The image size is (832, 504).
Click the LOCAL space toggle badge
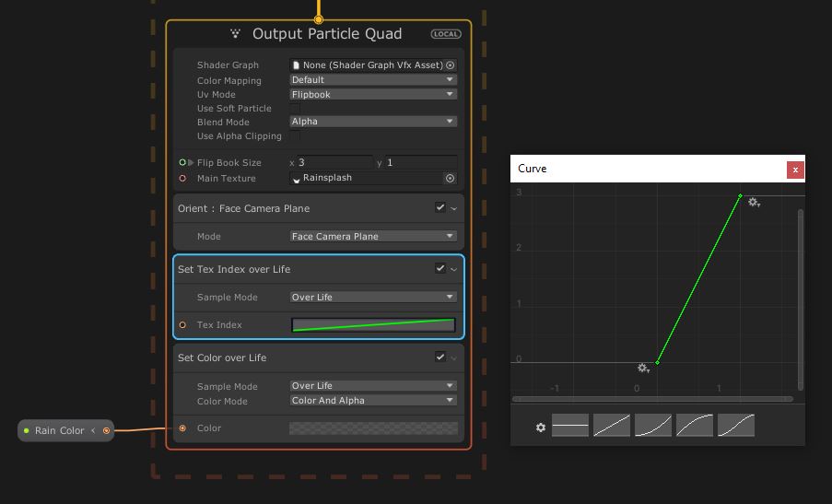click(446, 34)
